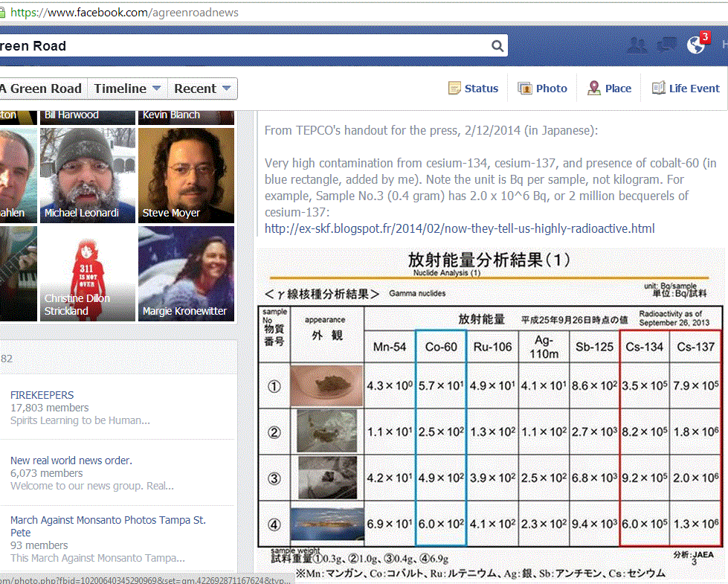
Task: Click 'Spirits Learning to be Human...' description
Action: 80,420
